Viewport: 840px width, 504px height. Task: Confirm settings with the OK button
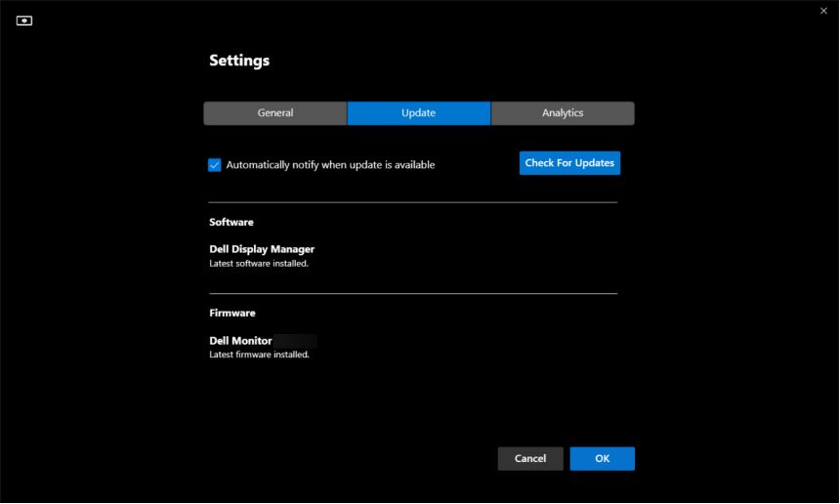pos(603,459)
